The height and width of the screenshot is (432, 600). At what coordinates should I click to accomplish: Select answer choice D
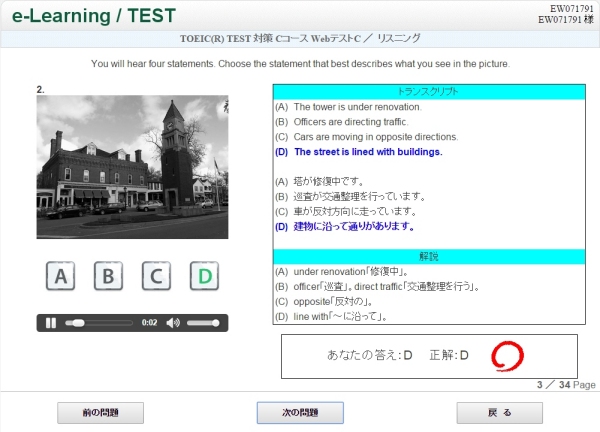(204, 276)
